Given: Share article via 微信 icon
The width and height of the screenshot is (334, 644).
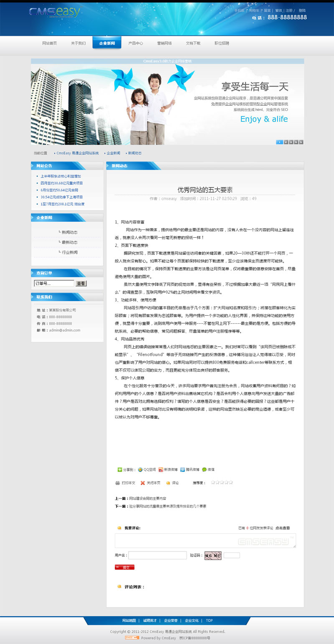Looking at the screenshot, I should tap(205, 469).
